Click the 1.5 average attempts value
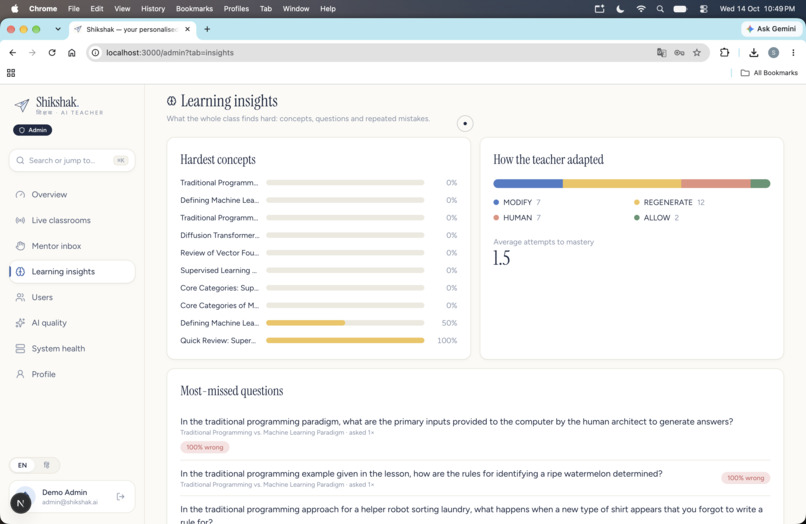Screen dimensions: 806x524 pyautogui.click(x=501, y=258)
